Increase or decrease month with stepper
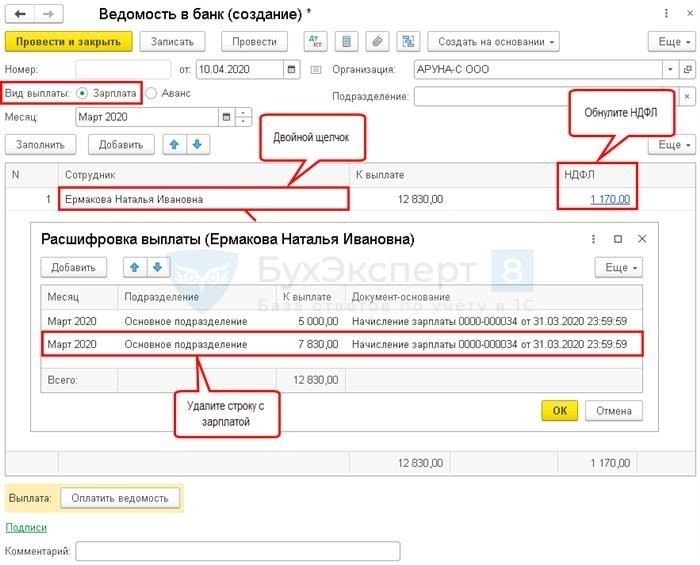700x565 pixels. [x=243, y=117]
